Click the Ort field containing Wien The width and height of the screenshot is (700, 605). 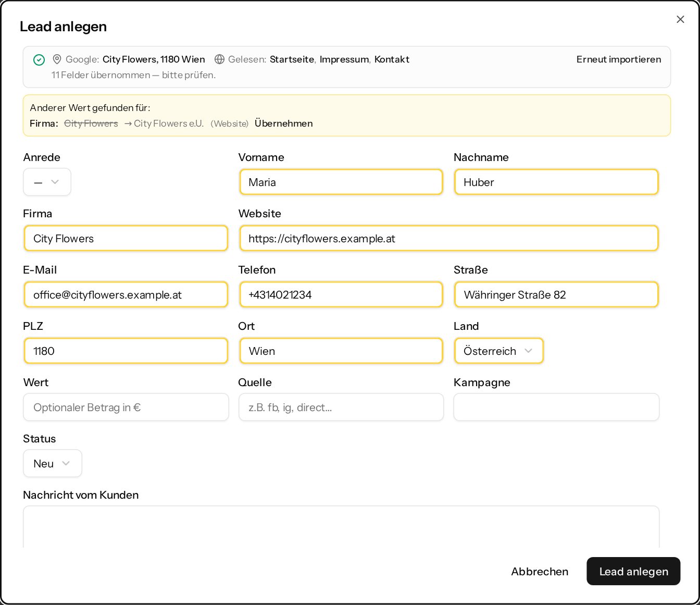click(x=341, y=351)
